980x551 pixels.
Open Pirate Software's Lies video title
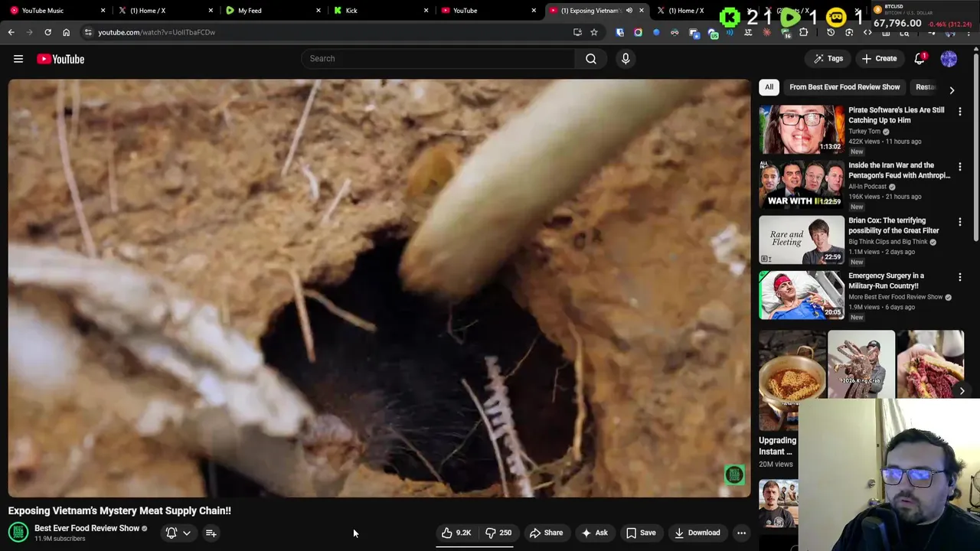(x=896, y=115)
